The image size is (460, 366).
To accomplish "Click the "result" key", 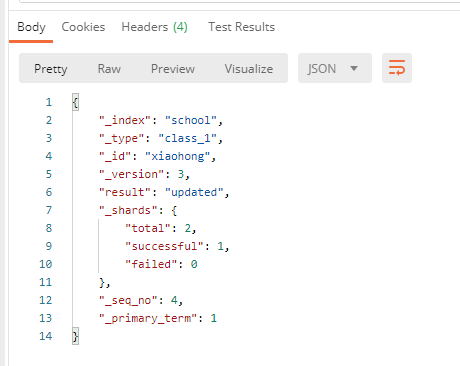I will point(125,192).
